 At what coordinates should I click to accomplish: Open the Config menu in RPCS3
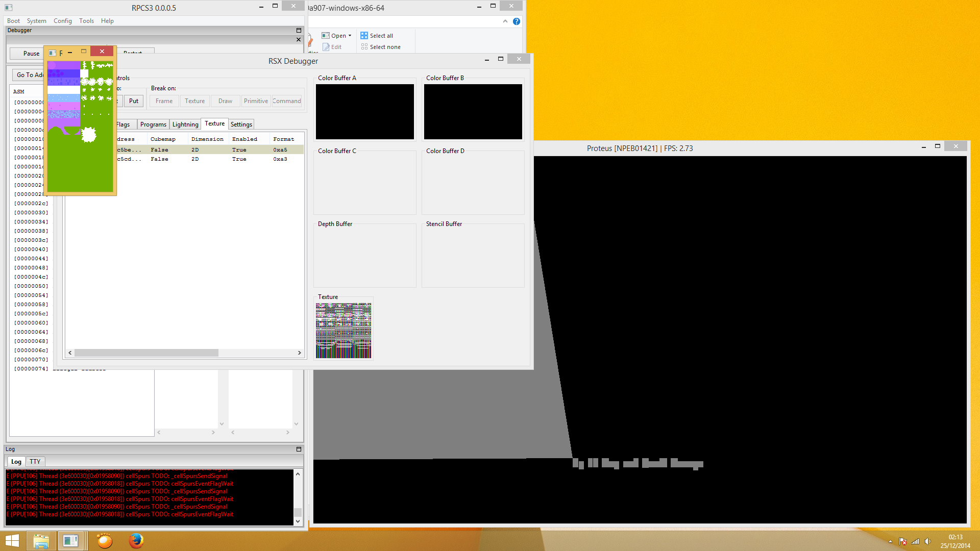tap(63, 21)
